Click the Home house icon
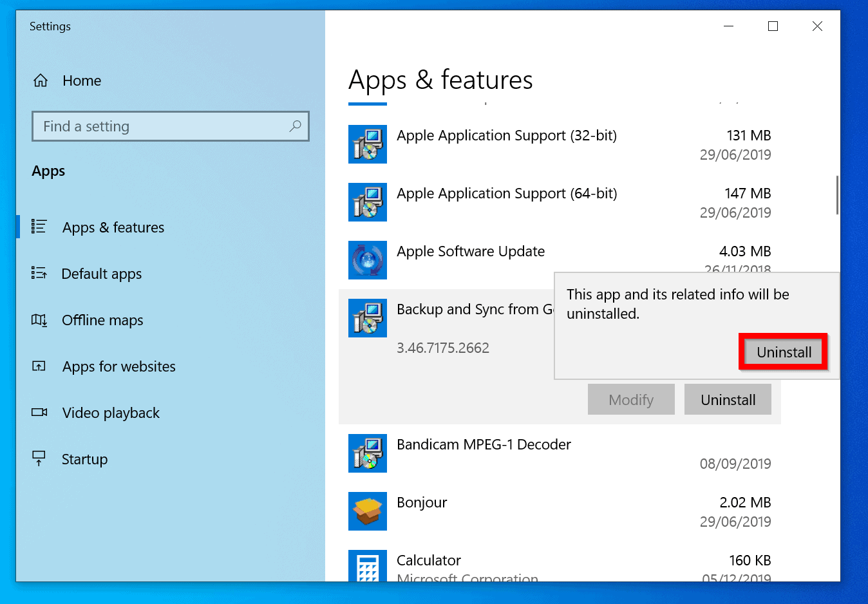Viewport: 868px width, 604px height. tap(41, 80)
